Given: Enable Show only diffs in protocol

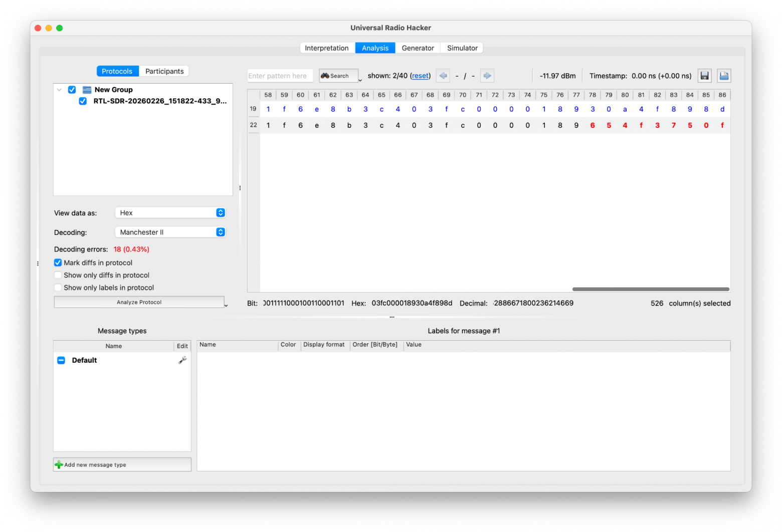Looking at the screenshot, I should coord(58,275).
